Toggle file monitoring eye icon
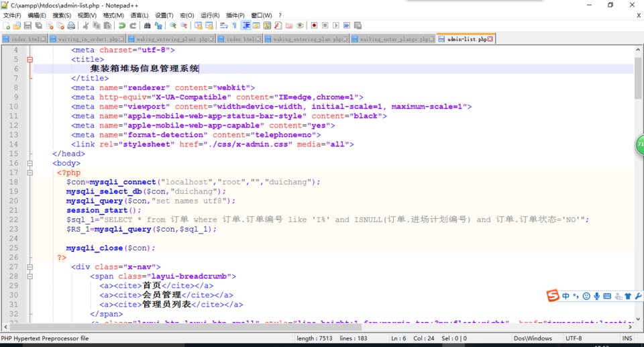Viewport: 644px width, 347px height. click(300, 26)
